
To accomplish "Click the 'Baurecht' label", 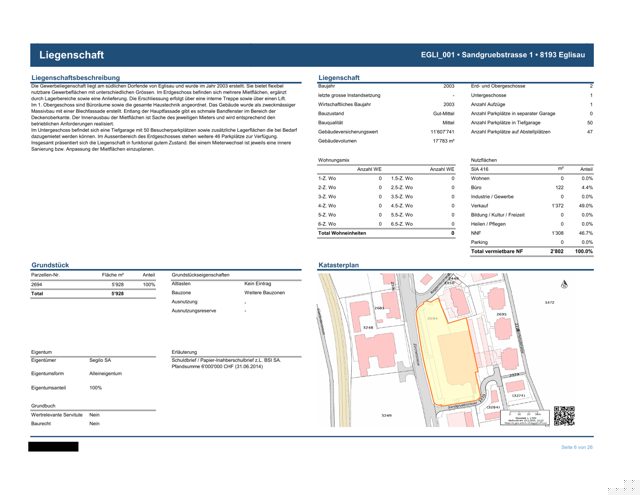I will coord(41,424).
